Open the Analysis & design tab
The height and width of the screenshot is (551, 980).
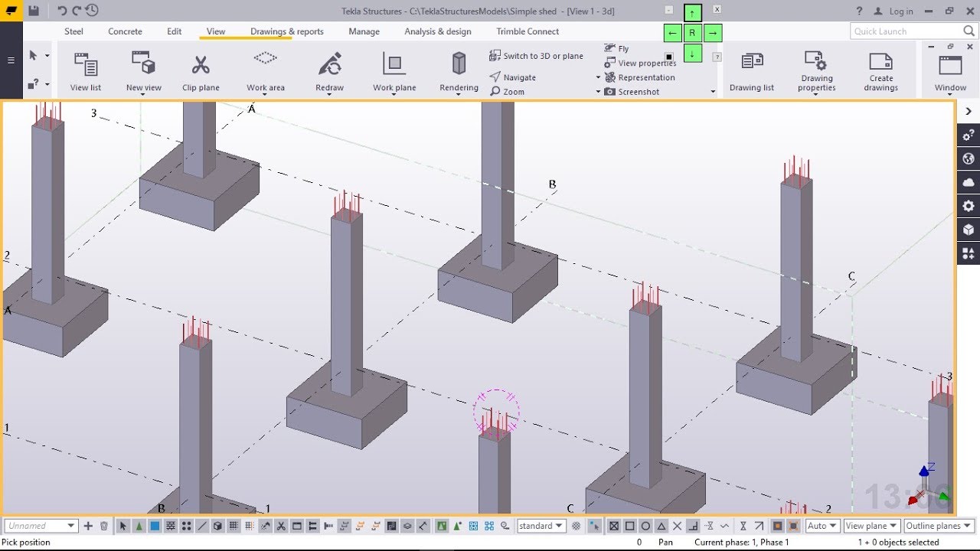(438, 31)
